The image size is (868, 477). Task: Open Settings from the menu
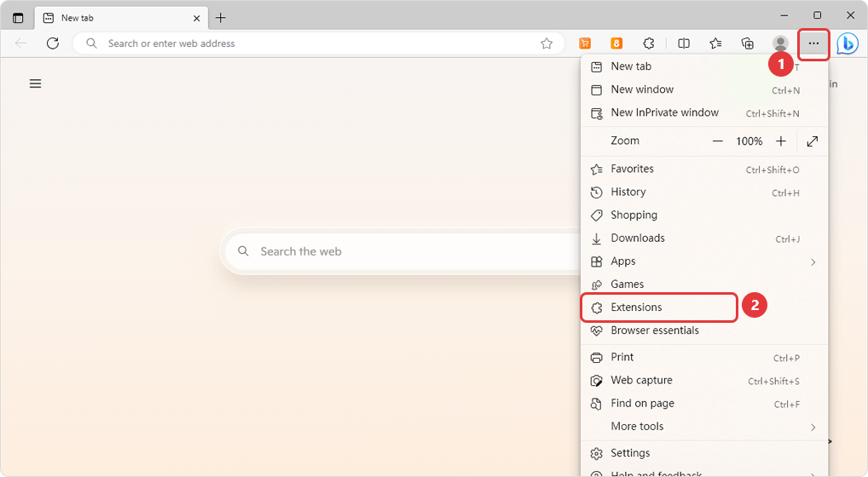coord(630,453)
